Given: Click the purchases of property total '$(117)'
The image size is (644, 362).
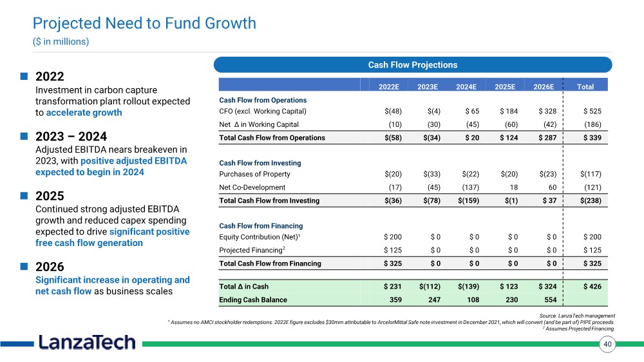Looking at the screenshot, I should coord(591,174).
